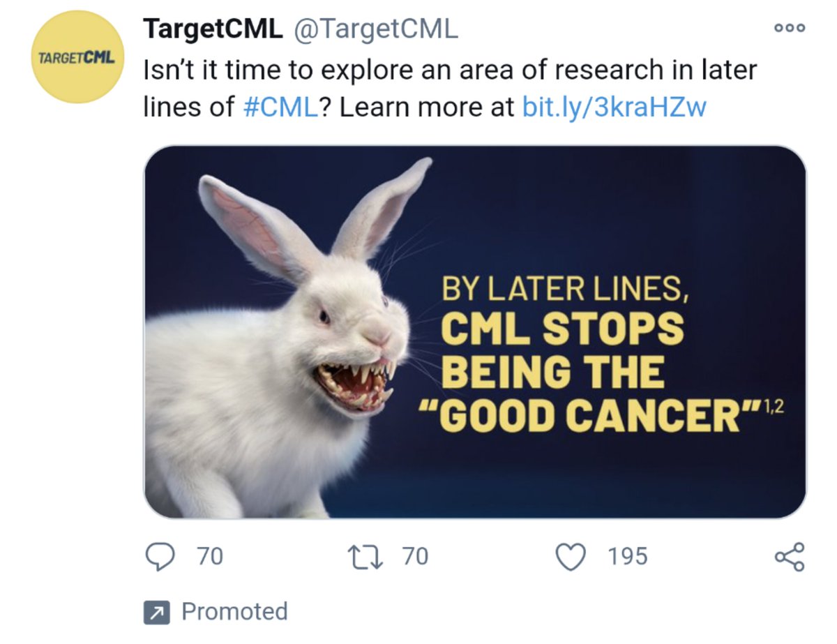837x644 pixels.
Task: Open the three-dot more options menu
Action: [790, 29]
